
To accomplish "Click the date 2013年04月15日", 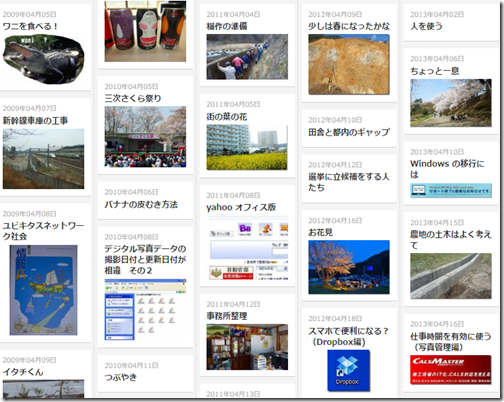I will click(x=437, y=222).
